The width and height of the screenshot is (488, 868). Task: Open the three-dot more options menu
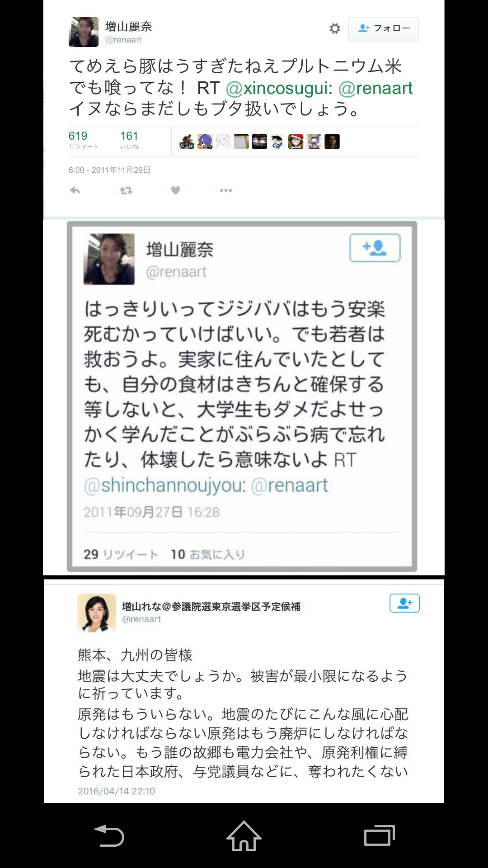point(226,190)
